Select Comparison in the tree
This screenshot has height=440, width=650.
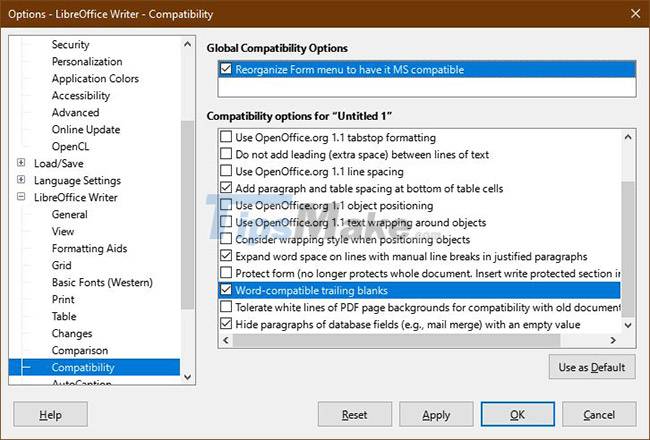click(x=80, y=350)
